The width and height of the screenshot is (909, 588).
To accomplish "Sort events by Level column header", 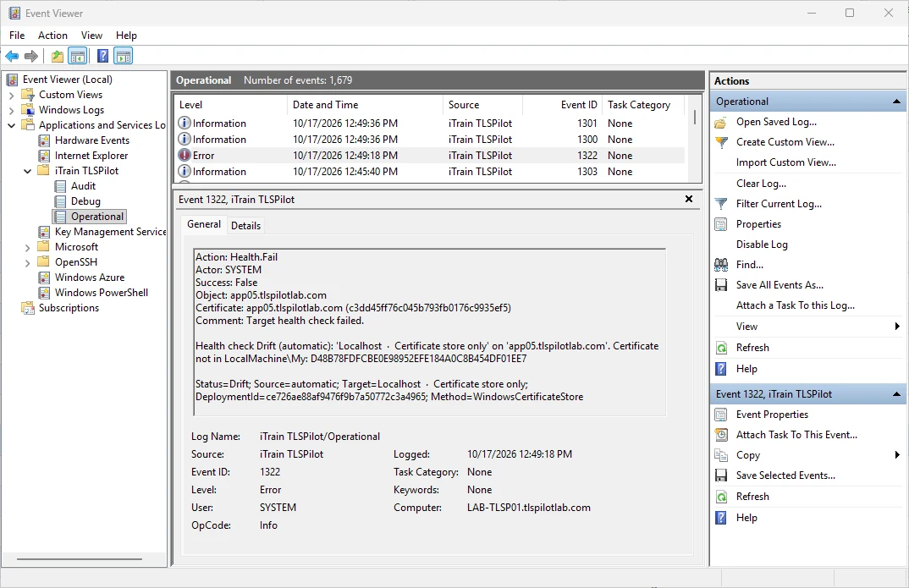I will coord(231,105).
